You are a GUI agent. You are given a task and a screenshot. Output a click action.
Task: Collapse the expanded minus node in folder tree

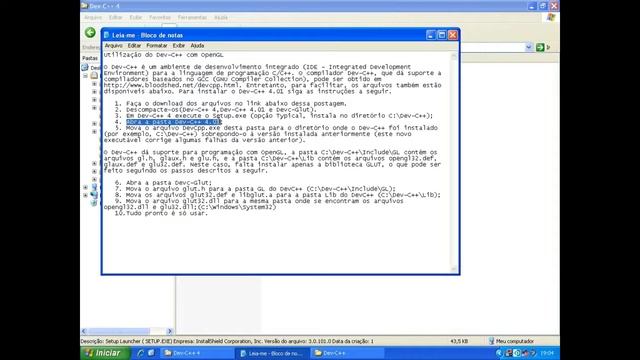pos(86,76)
